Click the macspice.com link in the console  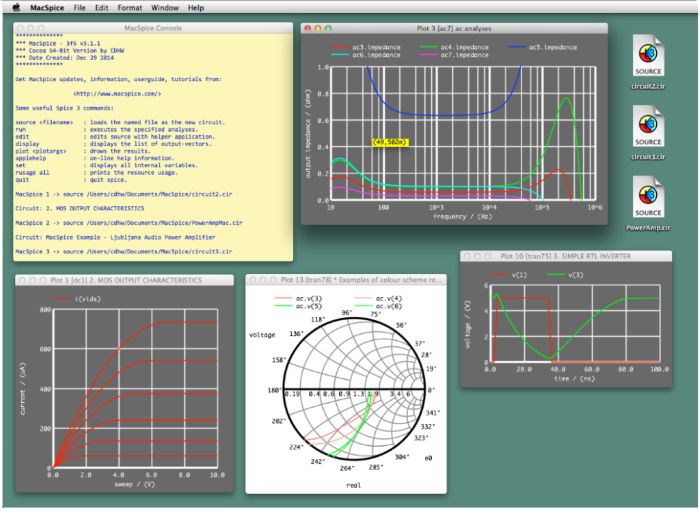(117, 94)
